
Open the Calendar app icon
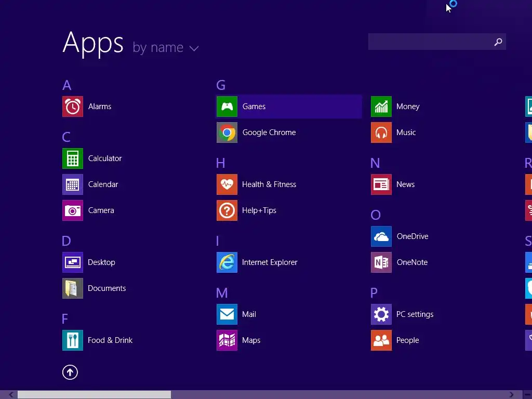click(x=73, y=184)
